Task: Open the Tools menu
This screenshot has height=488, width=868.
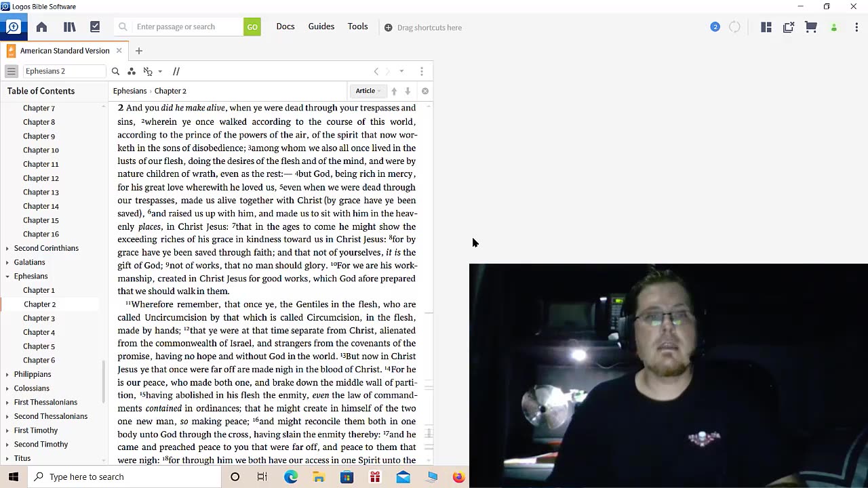Action: click(358, 26)
